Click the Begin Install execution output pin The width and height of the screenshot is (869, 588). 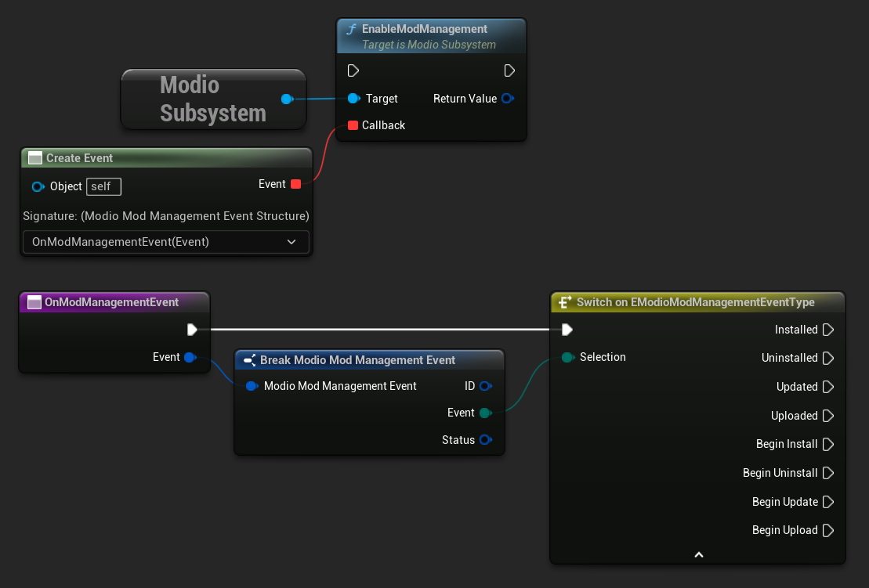(x=828, y=444)
